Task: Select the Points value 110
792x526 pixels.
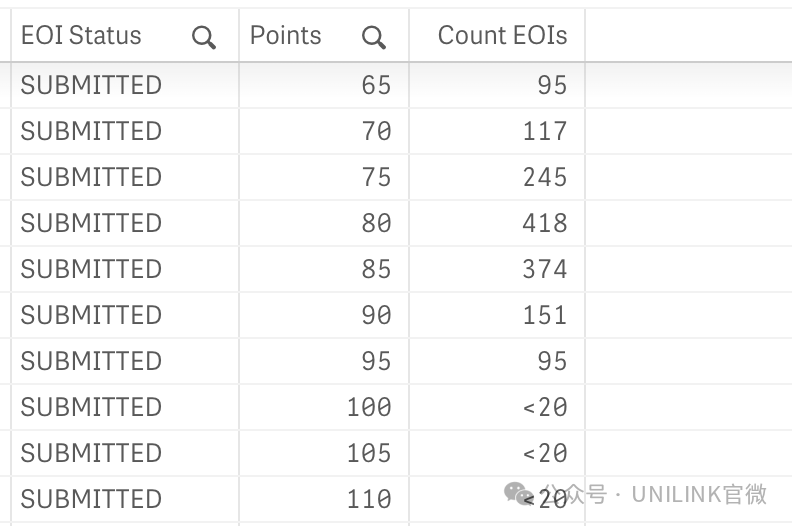Action: pos(369,499)
